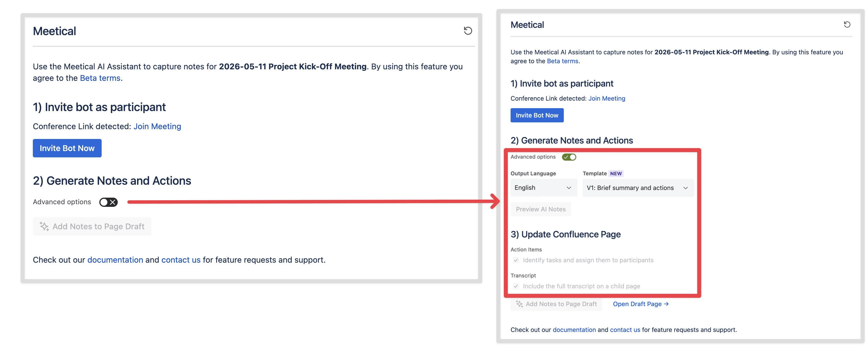Image resolution: width=868 pixels, height=355 pixels.
Task: Click refresh icon in right Meetical panel
Action: click(x=847, y=24)
